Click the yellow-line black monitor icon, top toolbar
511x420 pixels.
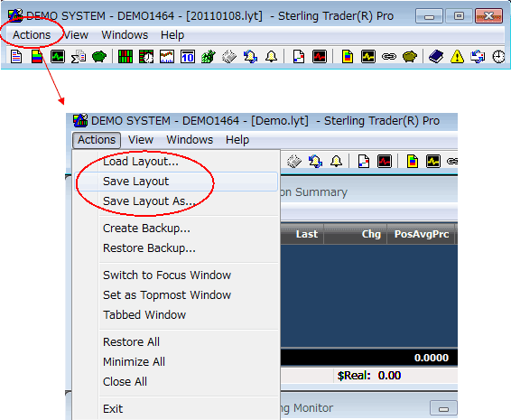tap(368, 57)
